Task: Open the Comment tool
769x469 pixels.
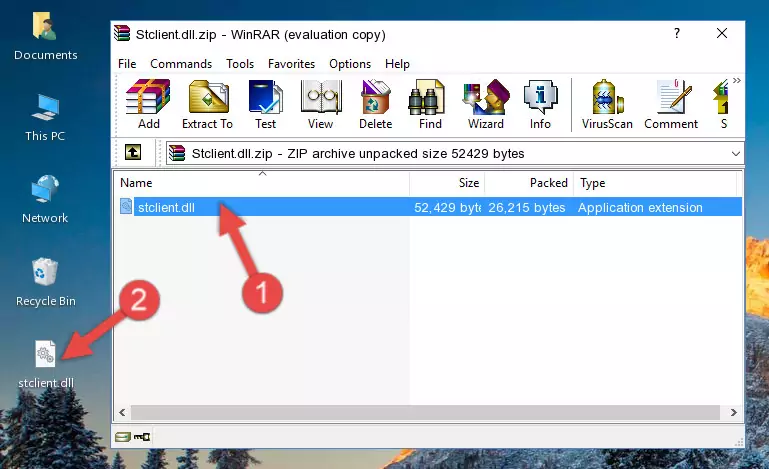Action: pyautogui.click(x=671, y=104)
